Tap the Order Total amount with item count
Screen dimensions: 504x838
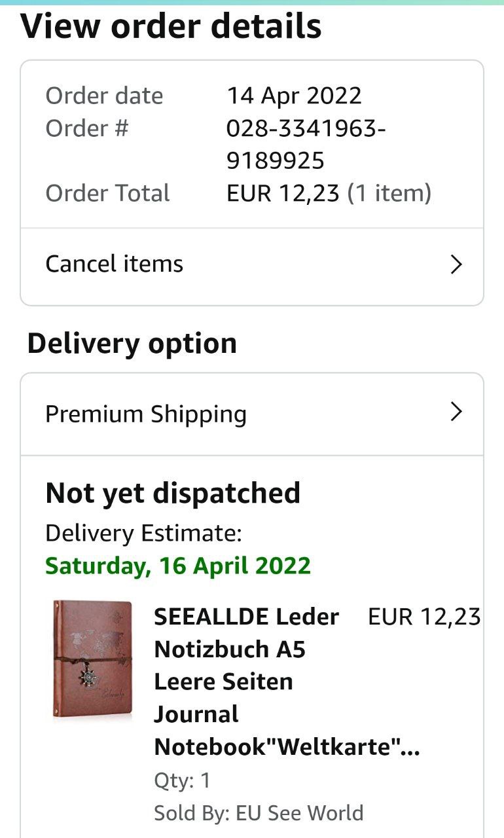(329, 193)
